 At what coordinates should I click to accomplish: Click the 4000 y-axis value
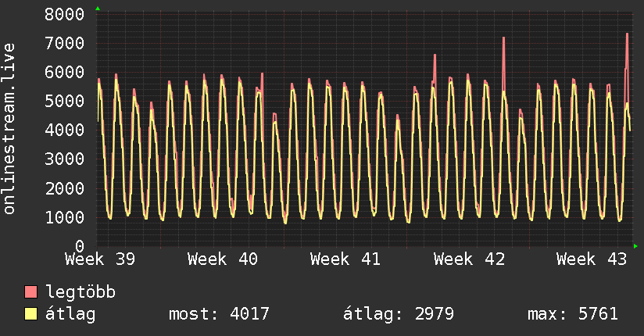[65, 130]
